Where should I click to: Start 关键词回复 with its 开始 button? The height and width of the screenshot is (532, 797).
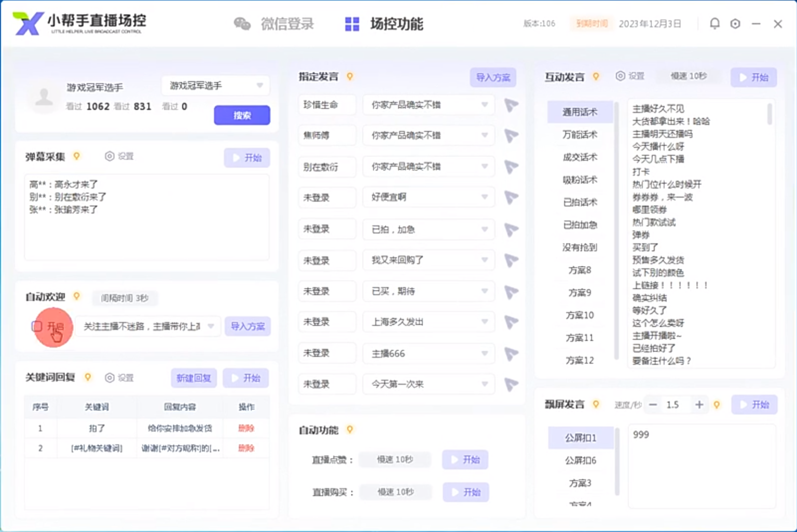[x=246, y=378]
